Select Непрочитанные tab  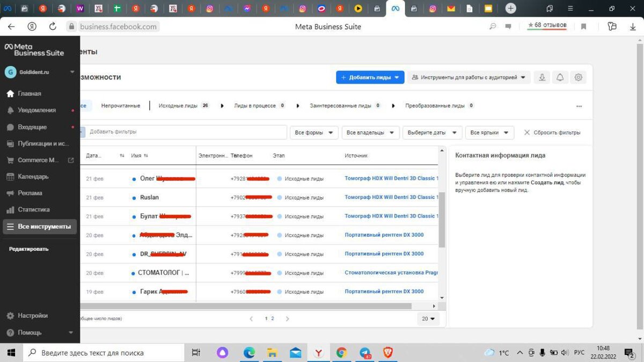[121, 106]
